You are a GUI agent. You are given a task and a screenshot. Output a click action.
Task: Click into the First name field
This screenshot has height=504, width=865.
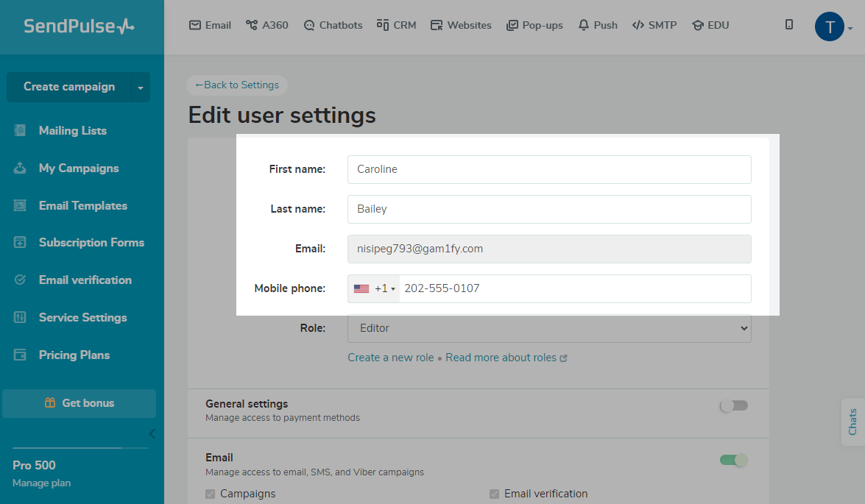[x=549, y=169]
